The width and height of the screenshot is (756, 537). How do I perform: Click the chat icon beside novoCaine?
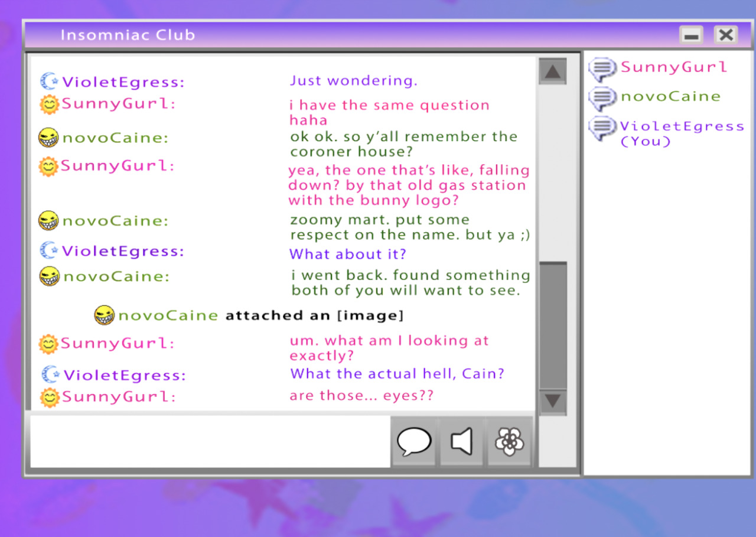pyautogui.click(x=602, y=98)
